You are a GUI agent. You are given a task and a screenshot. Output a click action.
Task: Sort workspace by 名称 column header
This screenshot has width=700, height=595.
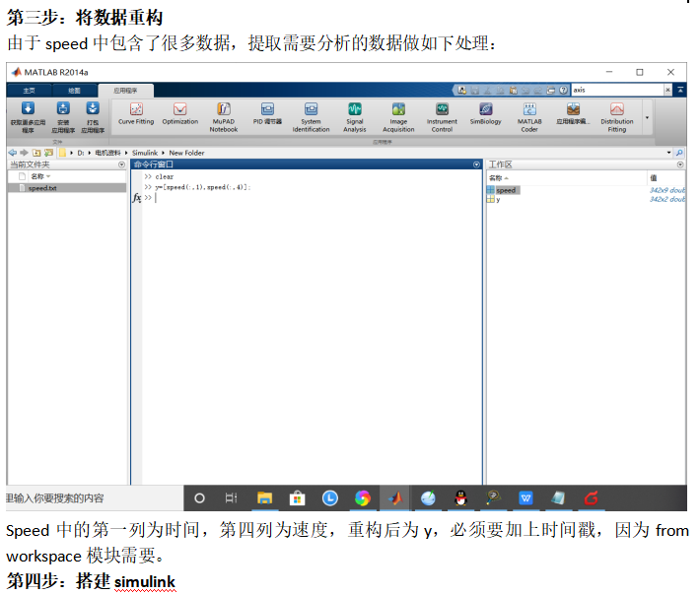click(x=499, y=178)
